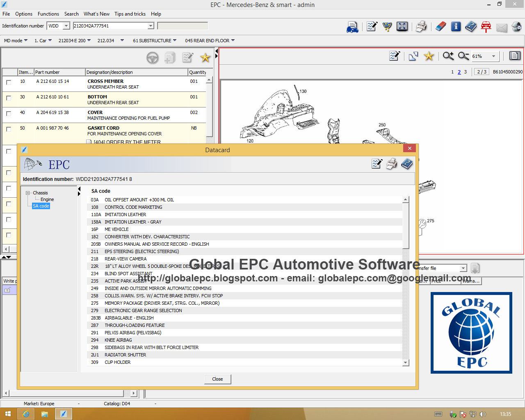Screen dimensions: 525x420
Task: Go to image page 1
Action: 452,72
